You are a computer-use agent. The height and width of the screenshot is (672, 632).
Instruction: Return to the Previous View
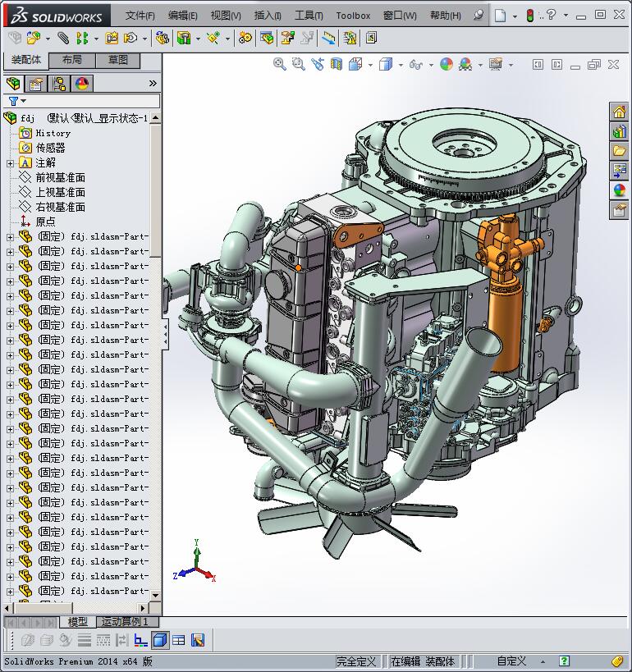(x=318, y=64)
